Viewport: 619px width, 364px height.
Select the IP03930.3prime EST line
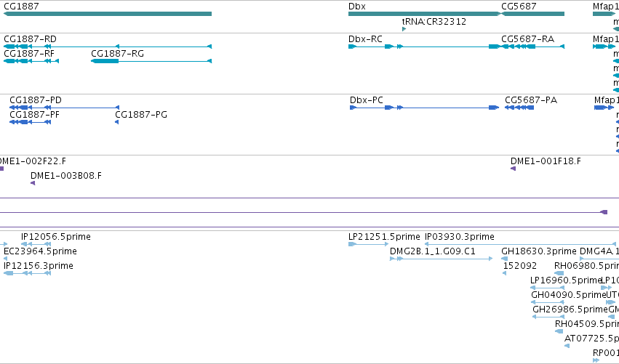coord(520,244)
